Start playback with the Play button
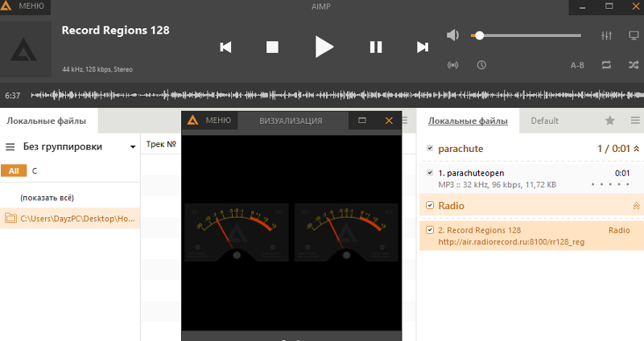This screenshot has height=341, width=644. point(324,47)
